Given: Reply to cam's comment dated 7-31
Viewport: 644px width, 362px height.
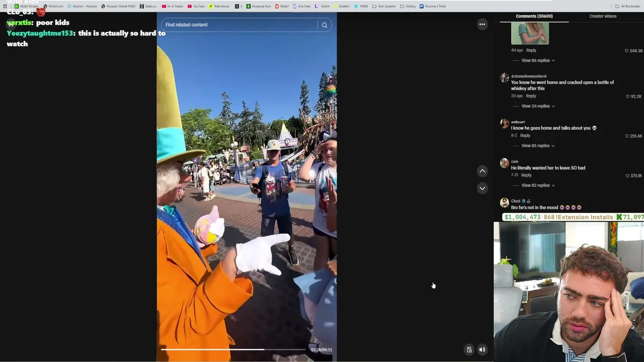Looking at the screenshot, I should (x=526, y=175).
